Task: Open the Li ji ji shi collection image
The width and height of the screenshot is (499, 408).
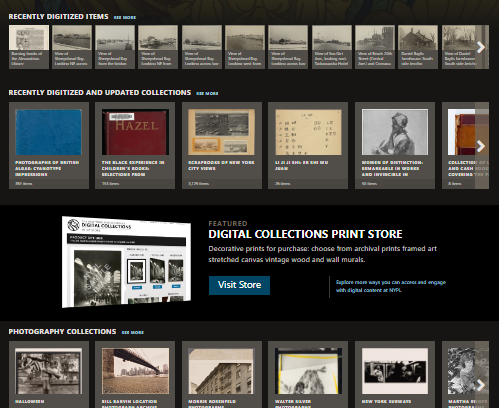Action: click(x=308, y=132)
